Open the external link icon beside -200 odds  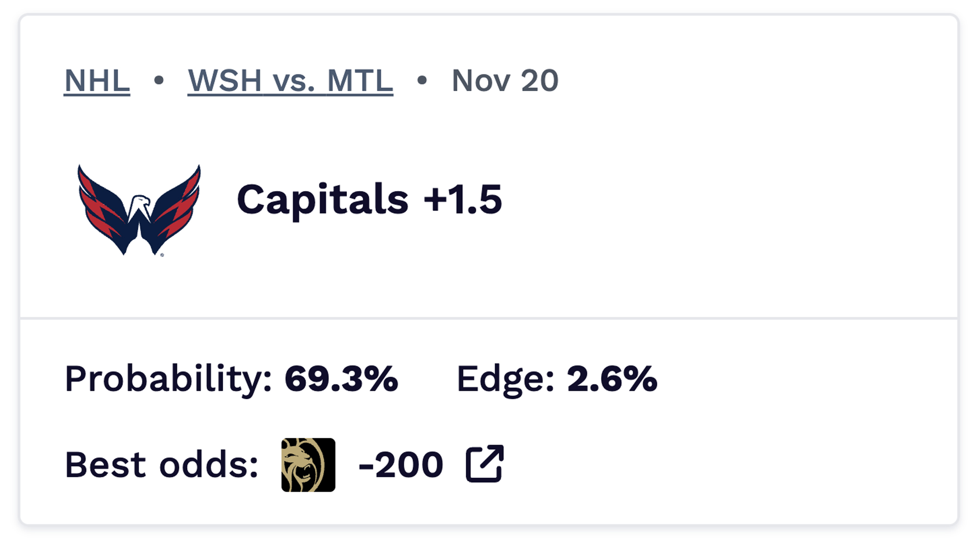tap(484, 463)
